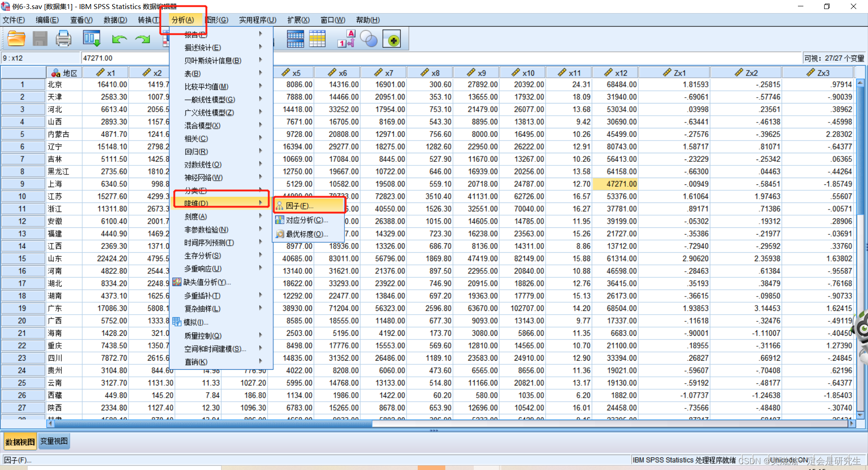Click the use variable sets circles icon
868x470 pixels.
[369, 39]
